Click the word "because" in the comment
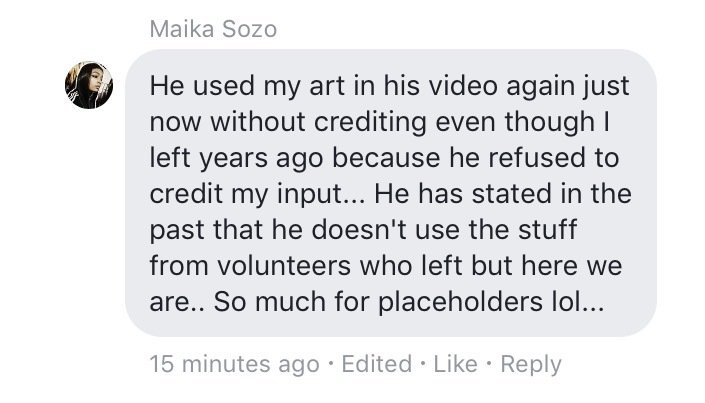The width and height of the screenshot is (705, 403). [x=386, y=158]
